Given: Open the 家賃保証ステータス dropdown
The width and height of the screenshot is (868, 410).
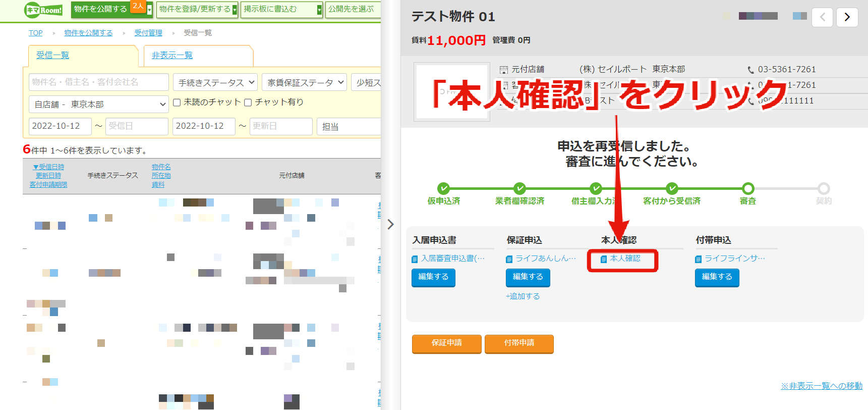Looking at the screenshot, I should [x=304, y=82].
